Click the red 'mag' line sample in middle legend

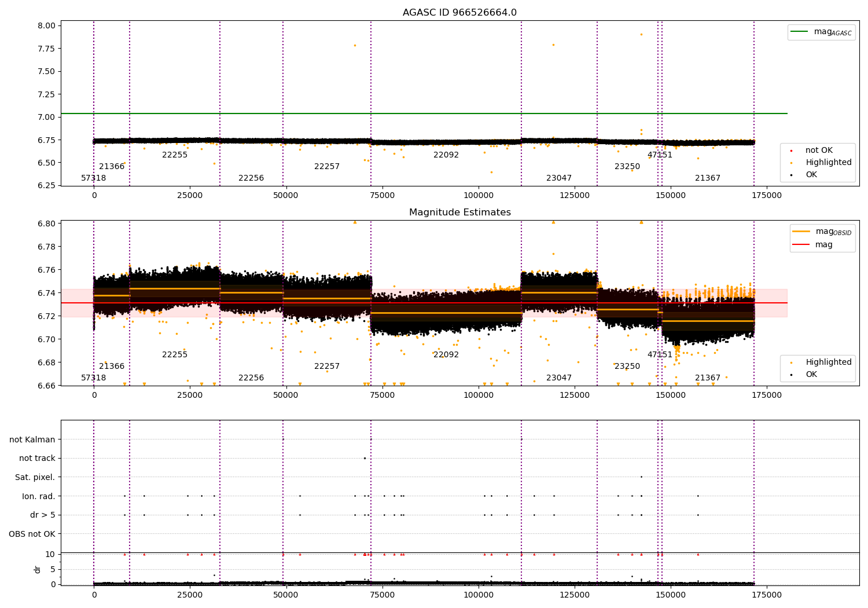[x=801, y=245]
